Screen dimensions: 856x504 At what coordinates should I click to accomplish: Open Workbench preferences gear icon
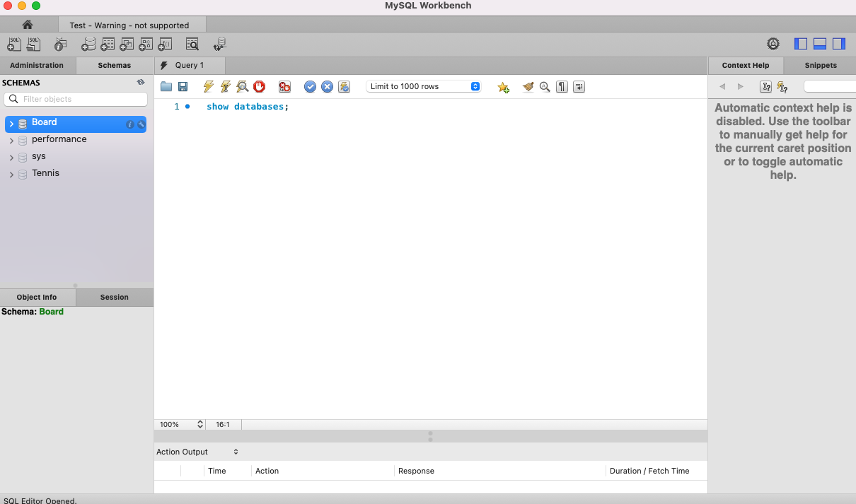point(773,44)
